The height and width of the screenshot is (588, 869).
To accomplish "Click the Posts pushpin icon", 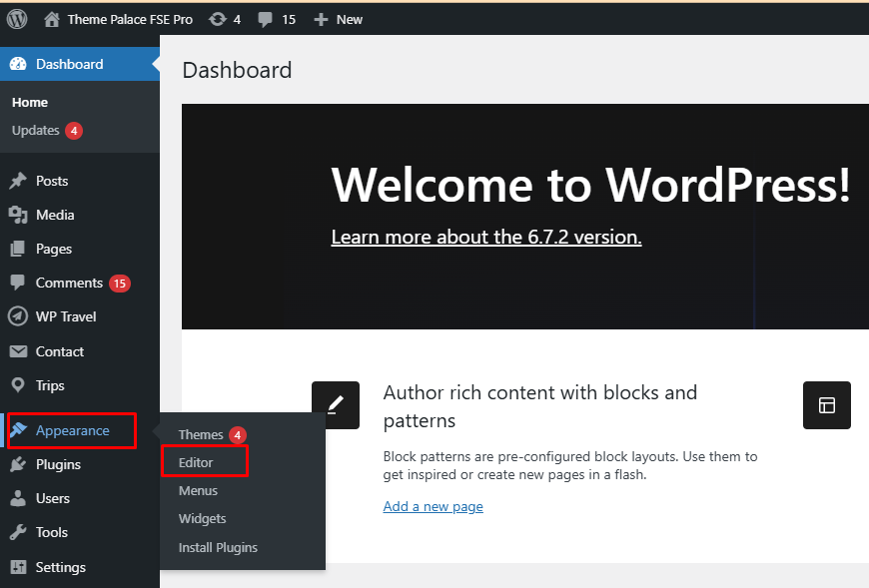I will (18, 181).
